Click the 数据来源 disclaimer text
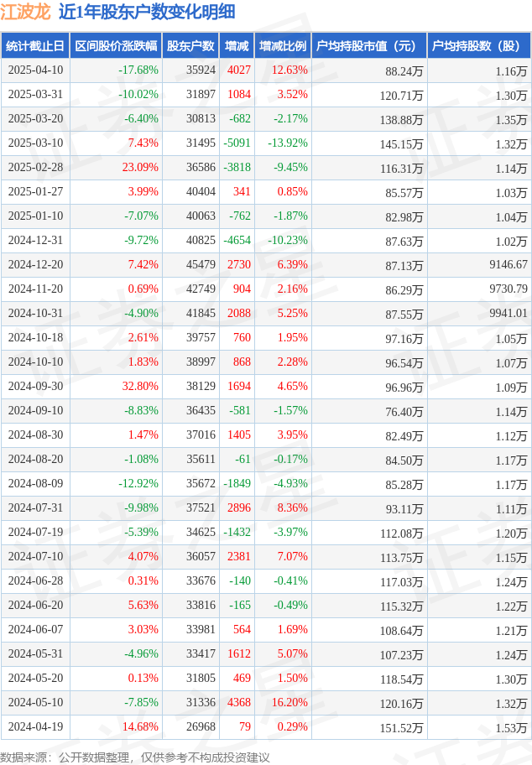 coord(135,757)
